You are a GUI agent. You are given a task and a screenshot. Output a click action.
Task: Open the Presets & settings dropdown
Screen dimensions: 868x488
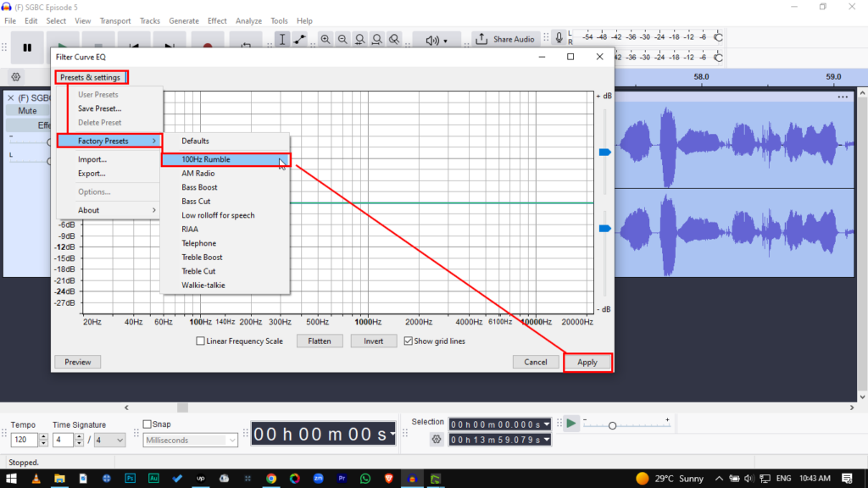(x=91, y=78)
